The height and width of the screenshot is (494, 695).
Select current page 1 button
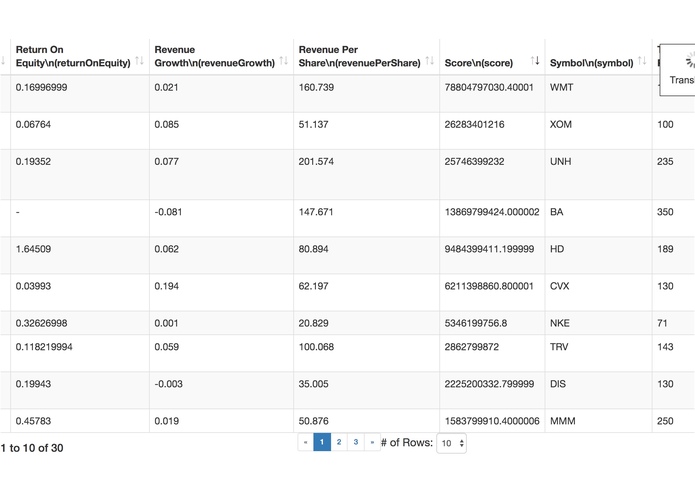pyautogui.click(x=322, y=442)
